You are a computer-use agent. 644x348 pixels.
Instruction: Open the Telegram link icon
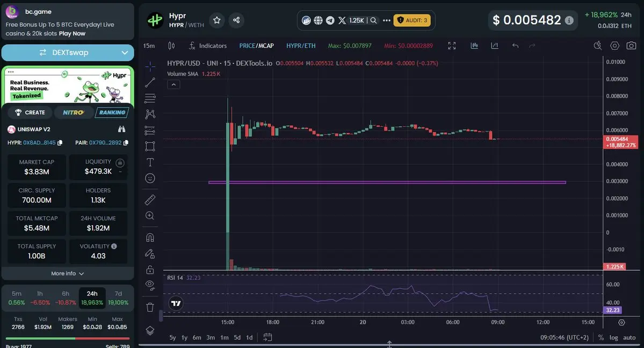pyautogui.click(x=330, y=20)
